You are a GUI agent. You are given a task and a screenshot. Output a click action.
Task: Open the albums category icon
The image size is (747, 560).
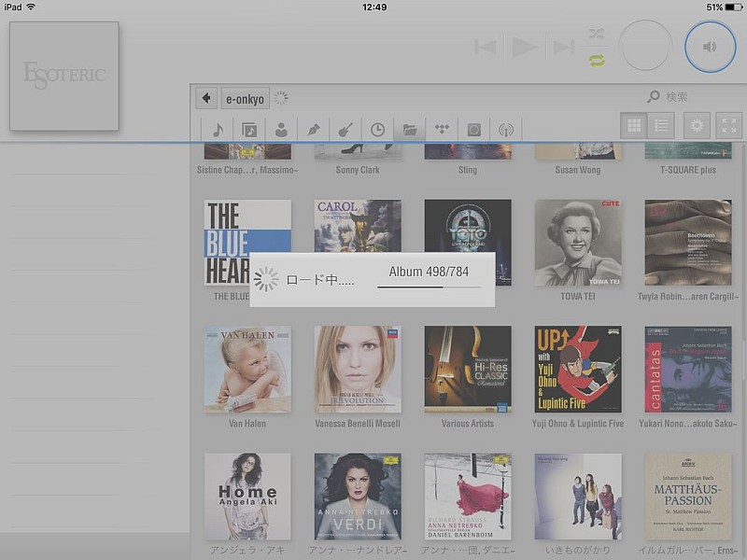point(249,129)
